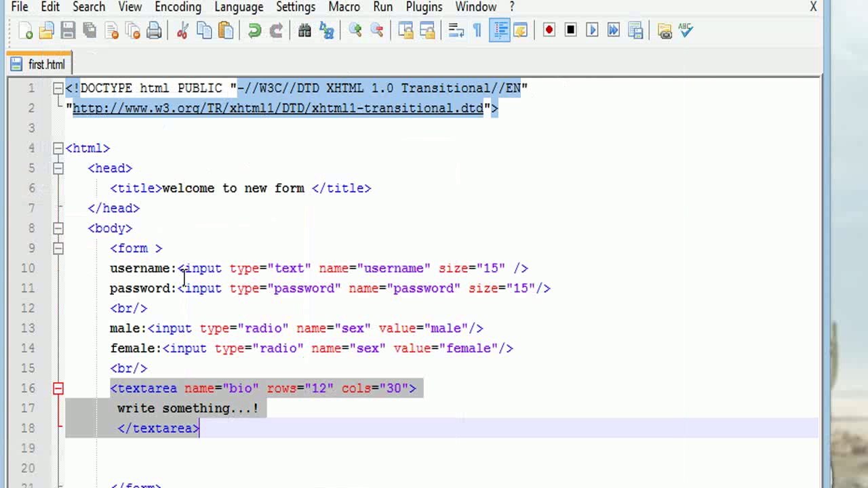
Task: Open Find with the binoculars icon
Action: point(304,30)
